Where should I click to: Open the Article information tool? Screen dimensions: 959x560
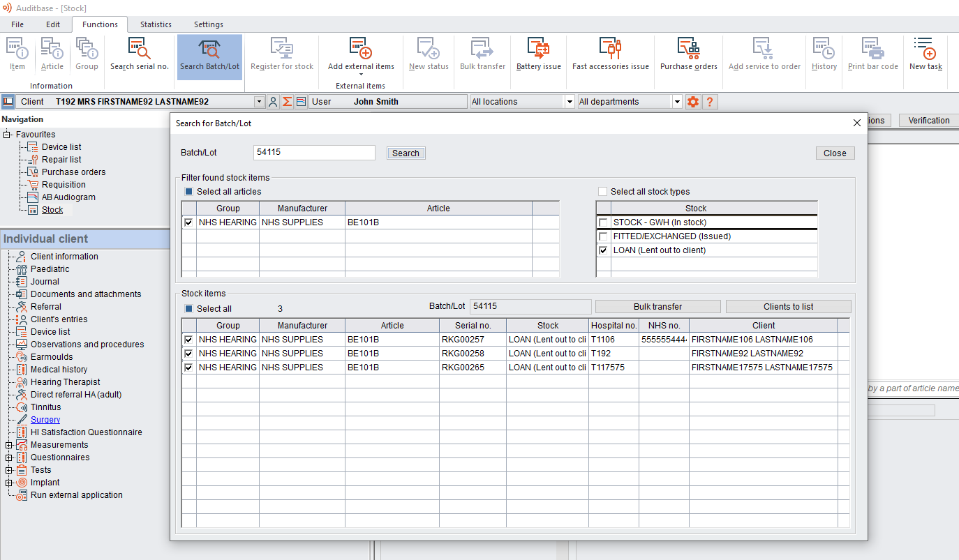pyautogui.click(x=52, y=54)
